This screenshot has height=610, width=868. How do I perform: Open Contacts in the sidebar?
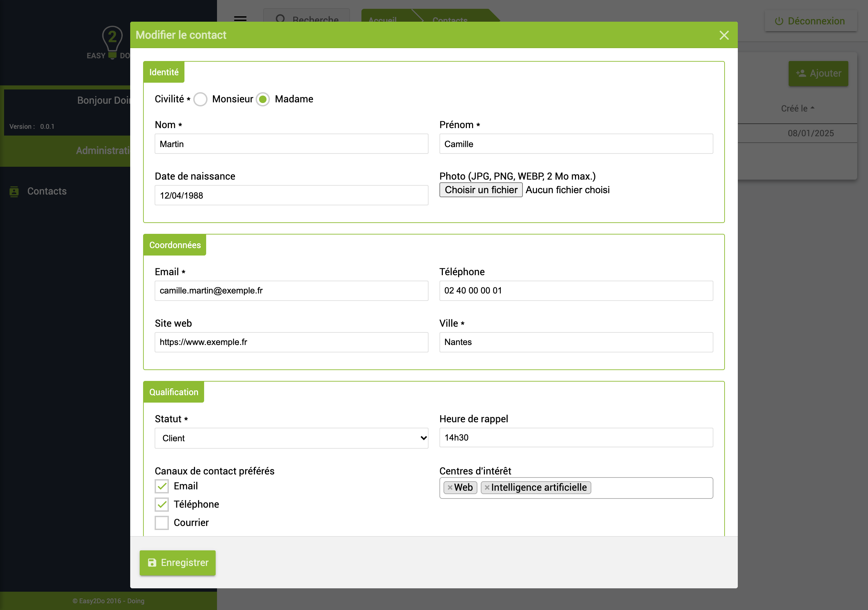47,191
